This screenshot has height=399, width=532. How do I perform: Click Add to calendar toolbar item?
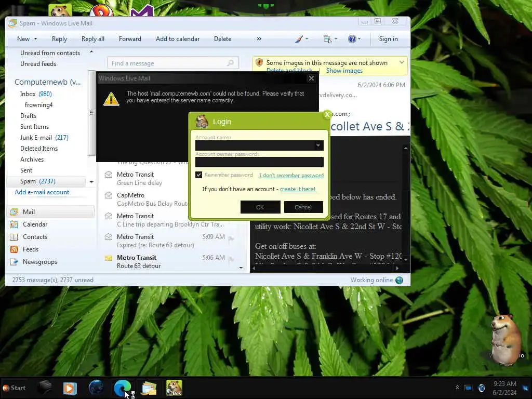click(178, 39)
